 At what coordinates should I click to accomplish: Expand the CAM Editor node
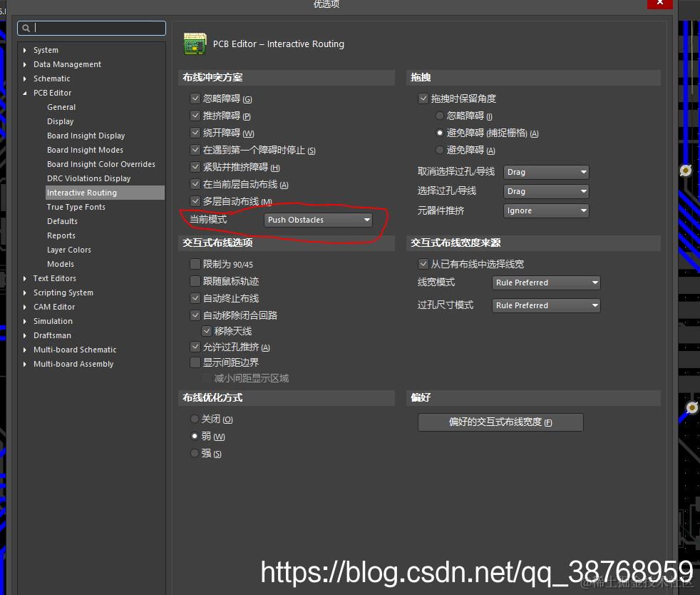pos(24,307)
